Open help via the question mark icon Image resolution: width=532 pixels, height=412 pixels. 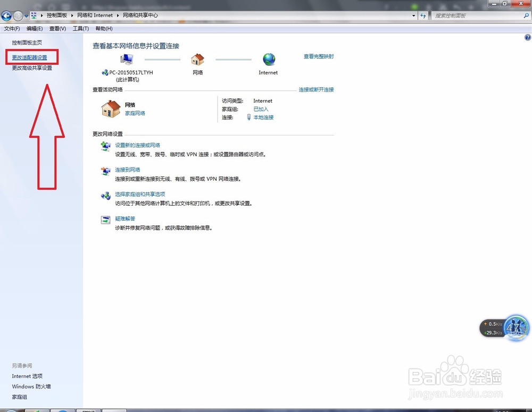528,37
